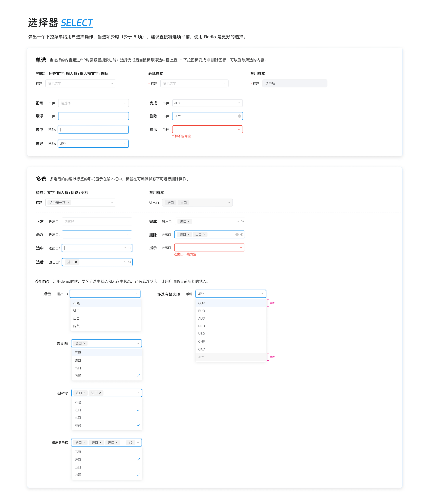Click the SELECT title link
The width and height of the screenshot is (430, 504).
77,23
